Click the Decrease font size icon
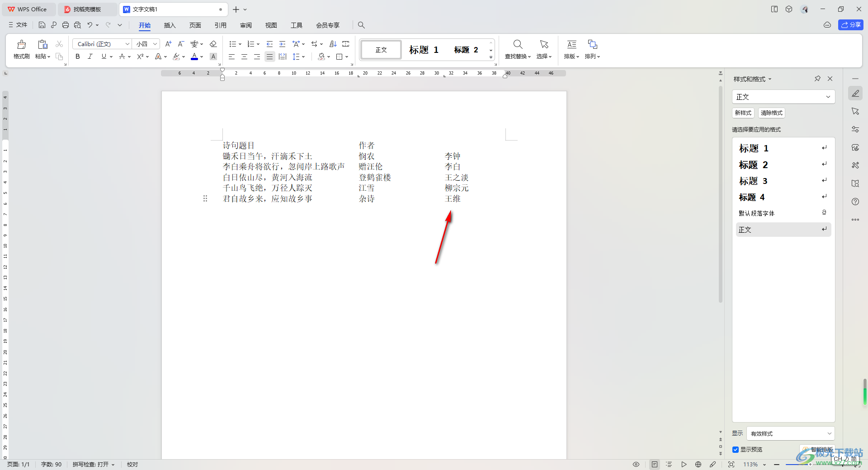This screenshot has height=470, width=868. point(181,44)
